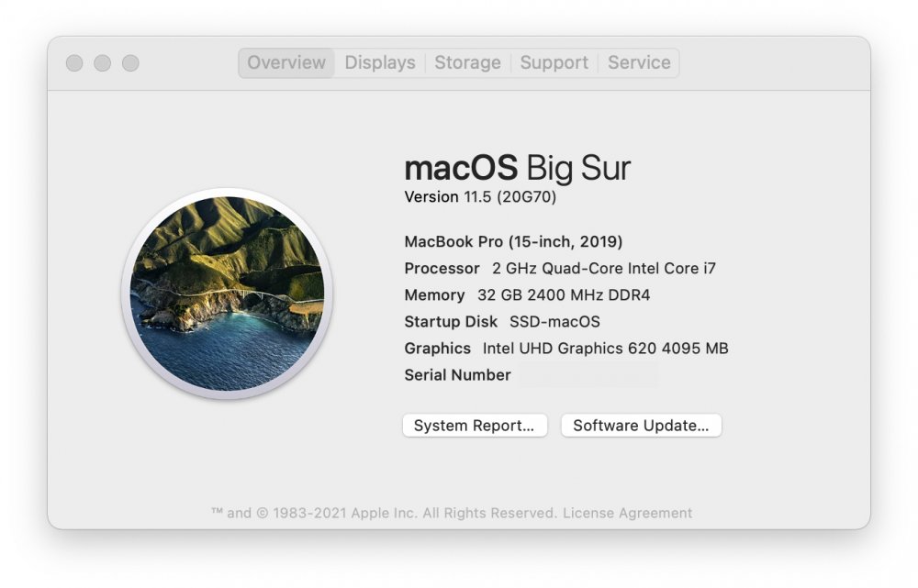Switch to the Overview tab
The height and width of the screenshot is (588, 918).
[x=286, y=62]
